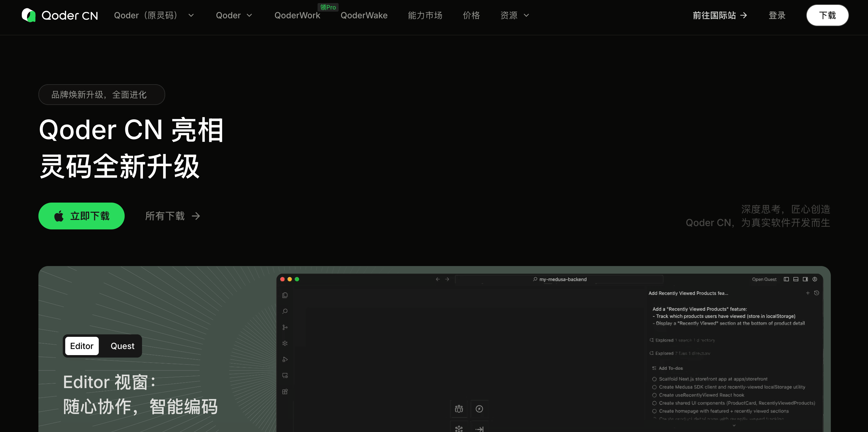Go to 能力市场 menu item
The width and height of the screenshot is (868, 432).
click(x=425, y=16)
